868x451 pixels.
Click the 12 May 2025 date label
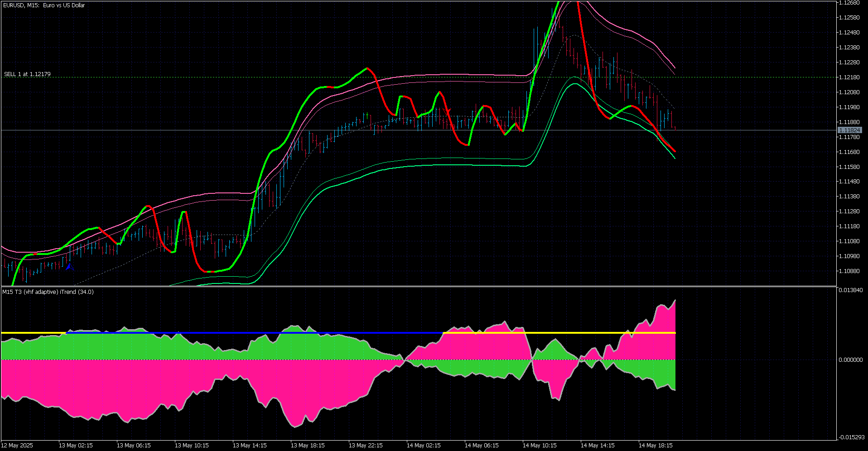(x=17, y=446)
